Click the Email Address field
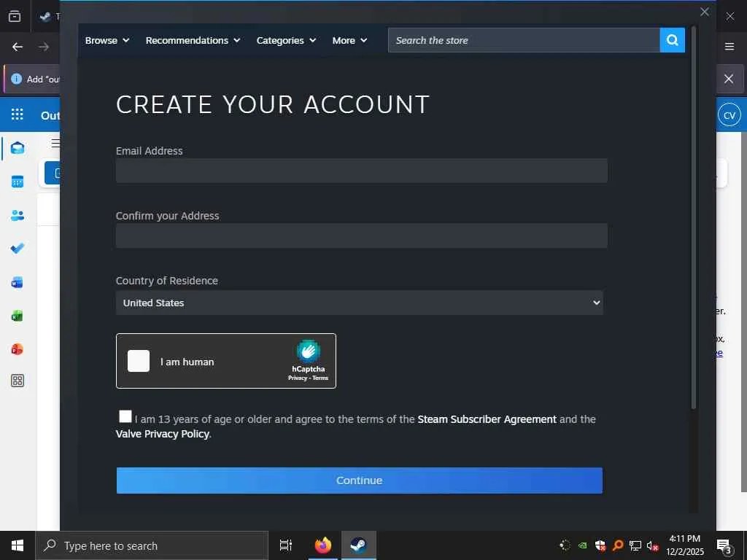 pyautogui.click(x=362, y=171)
